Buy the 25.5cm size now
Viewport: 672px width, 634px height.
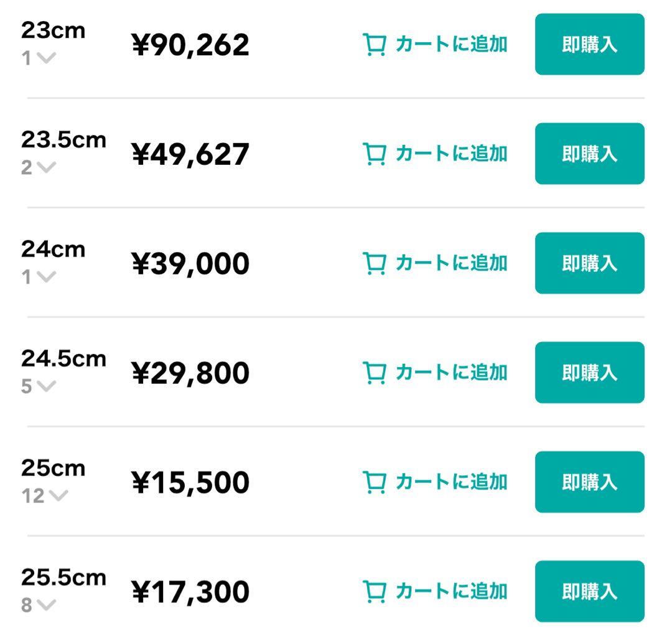click(589, 591)
